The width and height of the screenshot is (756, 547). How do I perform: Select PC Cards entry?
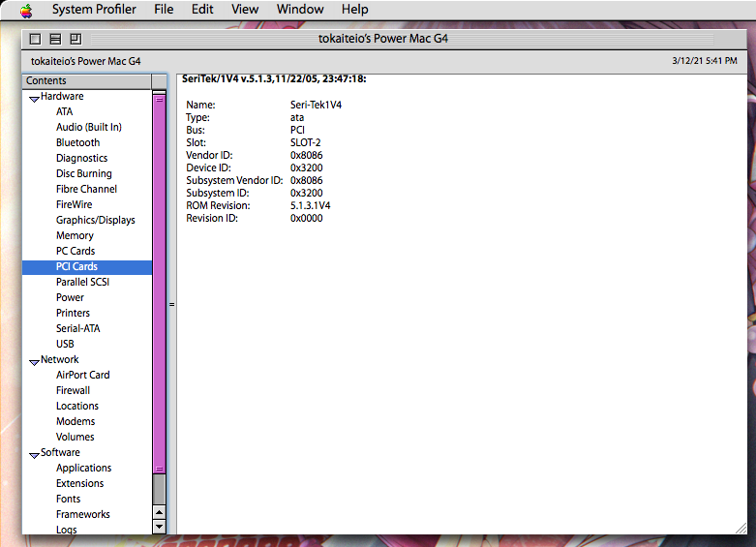pyautogui.click(x=76, y=251)
